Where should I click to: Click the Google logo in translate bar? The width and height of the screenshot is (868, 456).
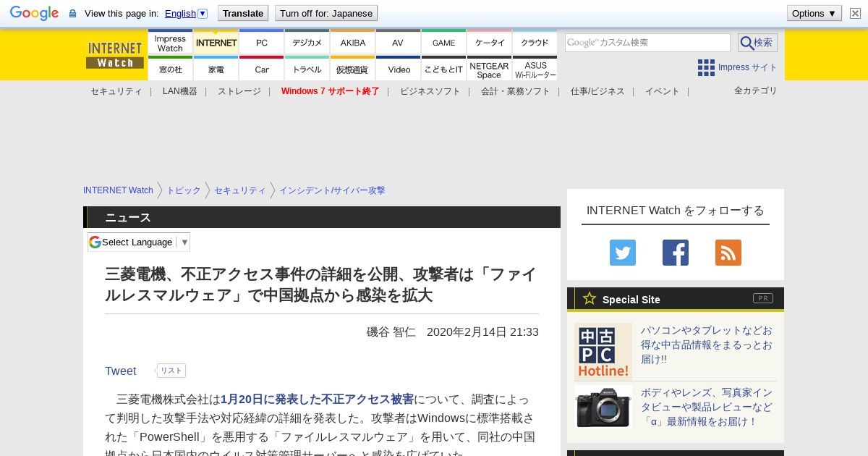34,13
